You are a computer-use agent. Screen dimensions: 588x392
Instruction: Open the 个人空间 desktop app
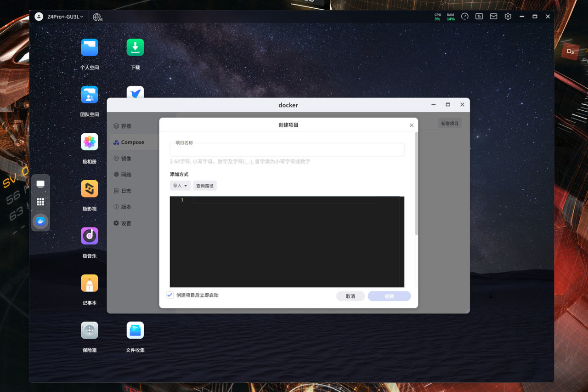point(90,47)
